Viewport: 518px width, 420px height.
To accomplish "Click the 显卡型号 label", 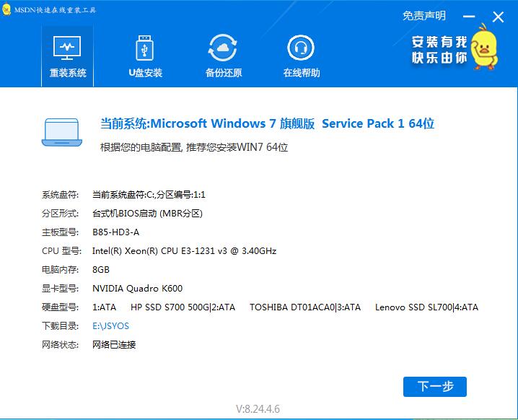I will click(60, 289).
